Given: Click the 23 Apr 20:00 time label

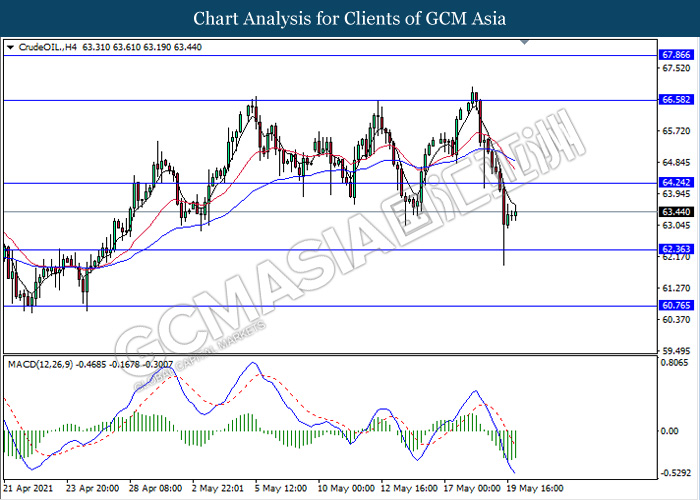Looking at the screenshot, I should point(92,488).
